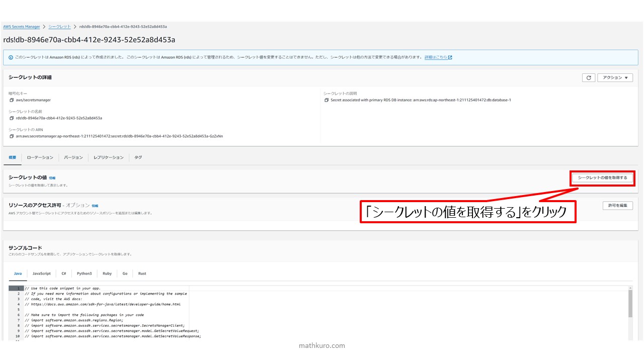Open AWS Secrets Manager breadcrumb link
The width and height of the screenshot is (644, 362).
pos(22,26)
